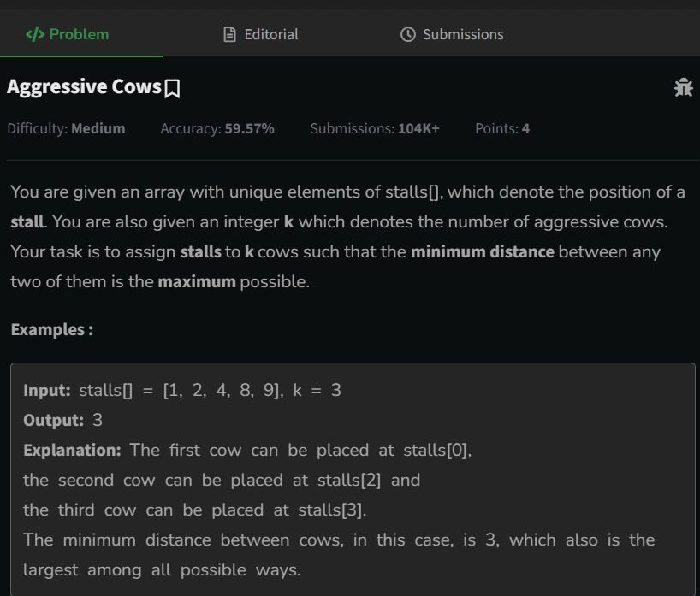Click the Output 3 line

pos(63,420)
